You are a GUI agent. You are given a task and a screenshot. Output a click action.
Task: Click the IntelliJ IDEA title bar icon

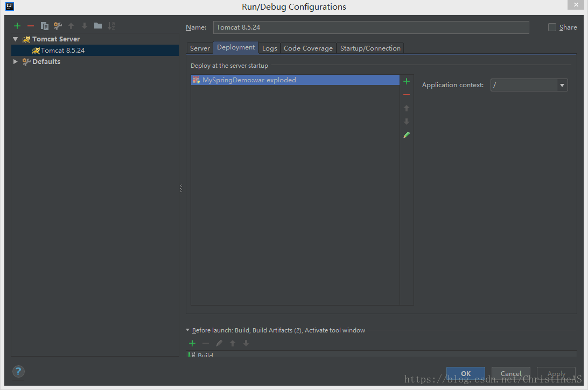9,6
